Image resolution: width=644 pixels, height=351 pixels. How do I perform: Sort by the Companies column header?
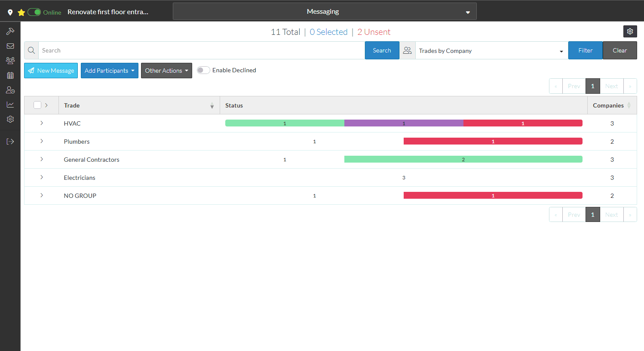612,105
